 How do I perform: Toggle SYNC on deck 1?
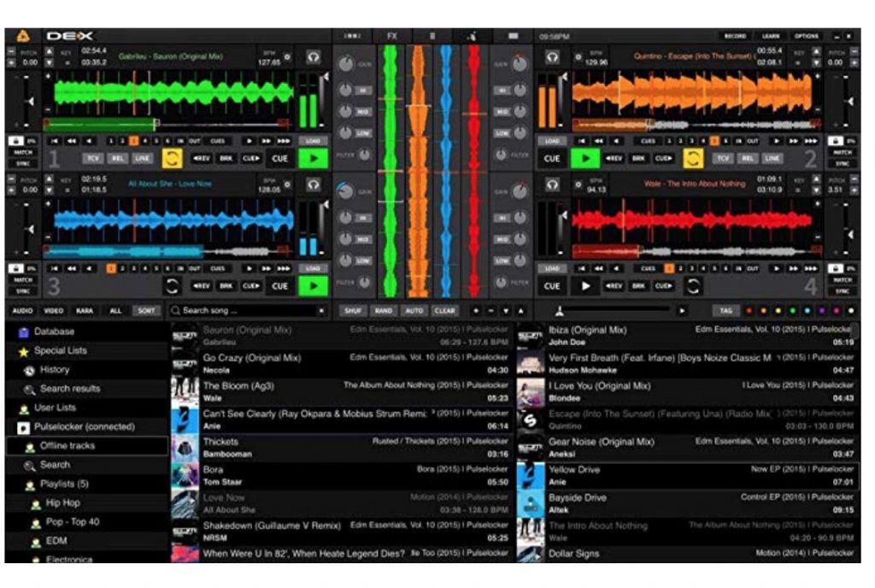coord(23,163)
